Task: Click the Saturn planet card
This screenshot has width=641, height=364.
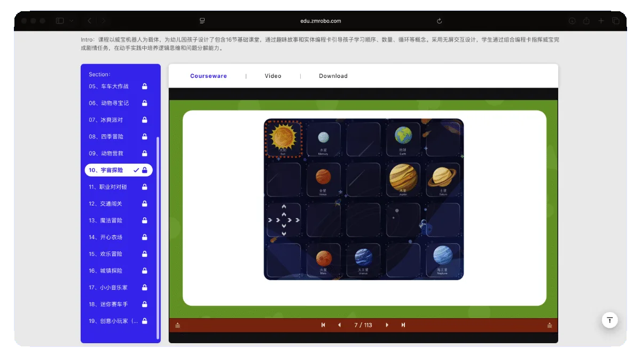Action: pos(443,179)
